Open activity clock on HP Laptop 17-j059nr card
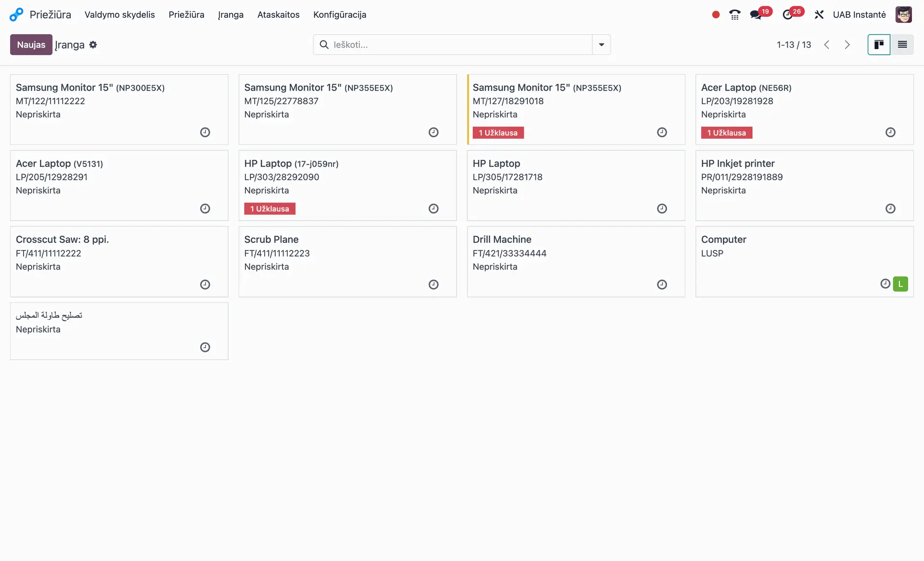The height and width of the screenshot is (561, 924). coord(434,209)
